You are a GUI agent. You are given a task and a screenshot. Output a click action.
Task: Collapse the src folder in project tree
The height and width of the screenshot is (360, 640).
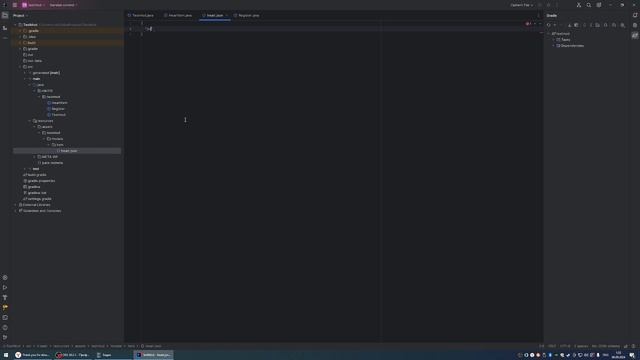tap(20, 67)
